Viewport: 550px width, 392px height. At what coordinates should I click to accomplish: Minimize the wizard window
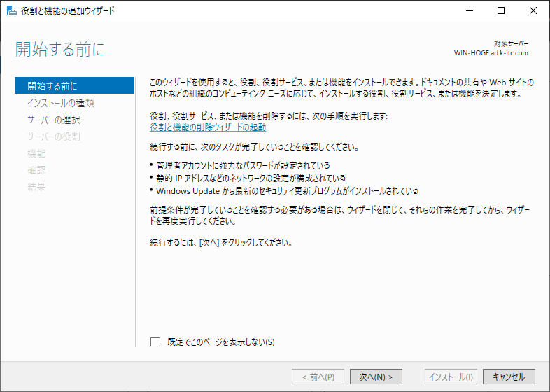(x=470, y=11)
